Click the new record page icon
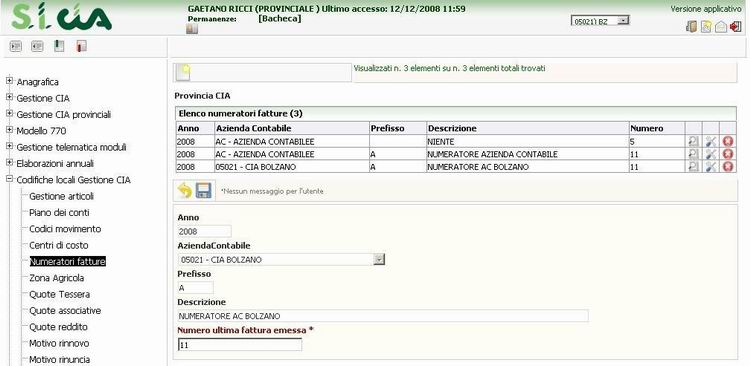 (184, 72)
